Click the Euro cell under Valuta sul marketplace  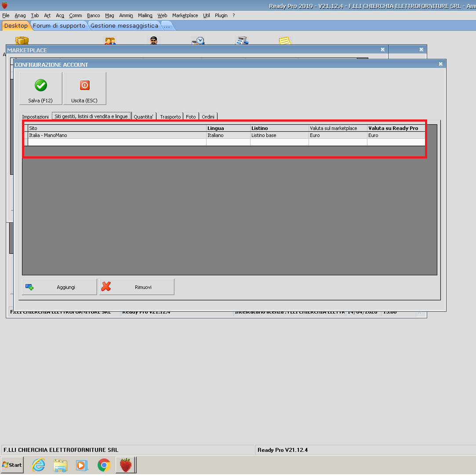click(338, 135)
